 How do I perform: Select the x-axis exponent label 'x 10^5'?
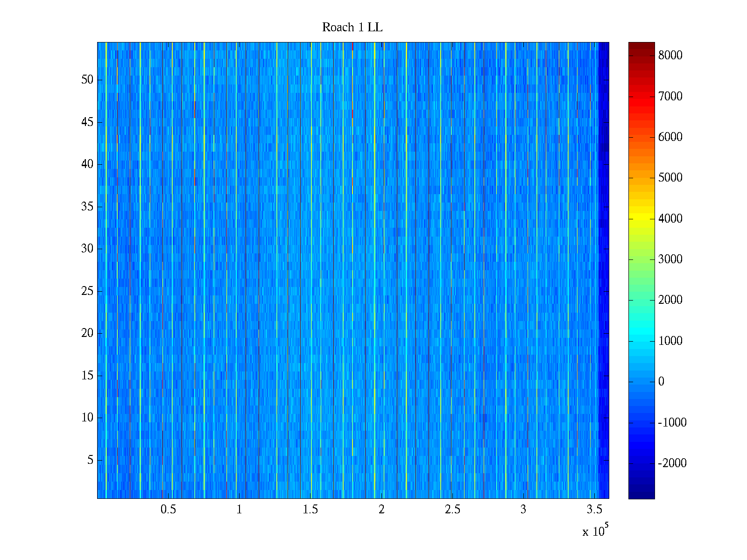(595, 531)
